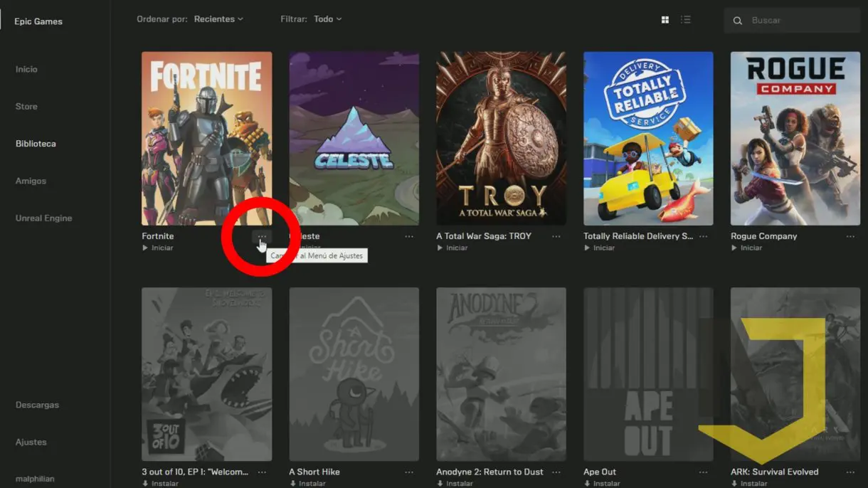Launch A Total War Saga: TROY via Iniciar
Viewport: 868px width, 488px height.
click(x=452, y=248)
